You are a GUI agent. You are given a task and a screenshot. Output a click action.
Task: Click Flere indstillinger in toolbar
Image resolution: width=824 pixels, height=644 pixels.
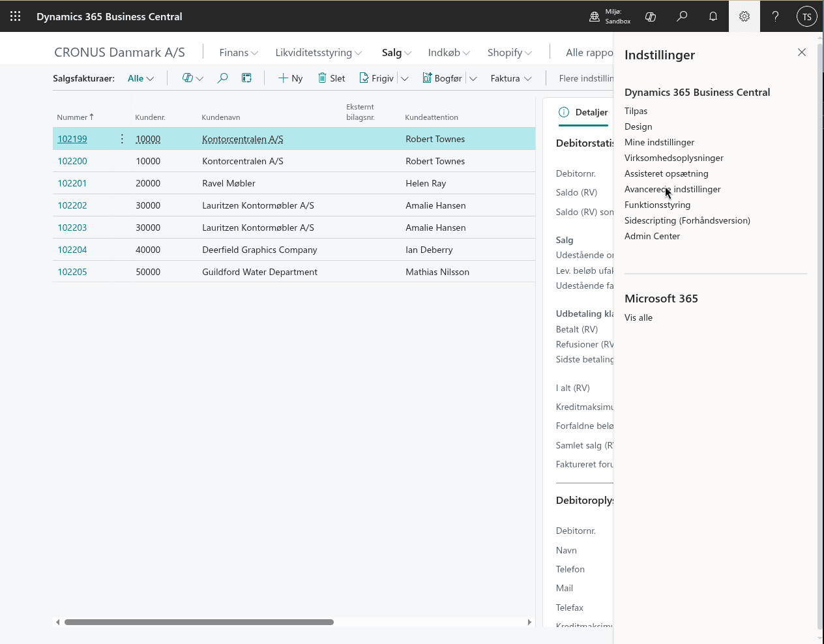(x=586, y=78)
